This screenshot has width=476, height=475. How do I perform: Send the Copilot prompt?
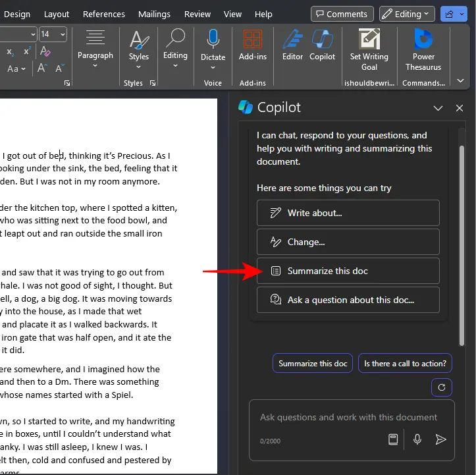coord(440,439)
